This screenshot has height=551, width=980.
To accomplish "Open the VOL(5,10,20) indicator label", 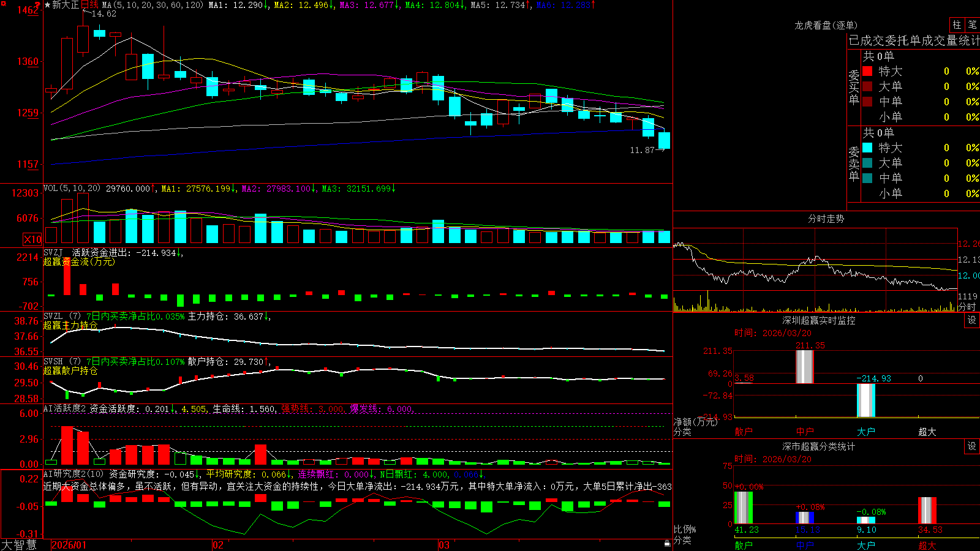I will 72,189.
